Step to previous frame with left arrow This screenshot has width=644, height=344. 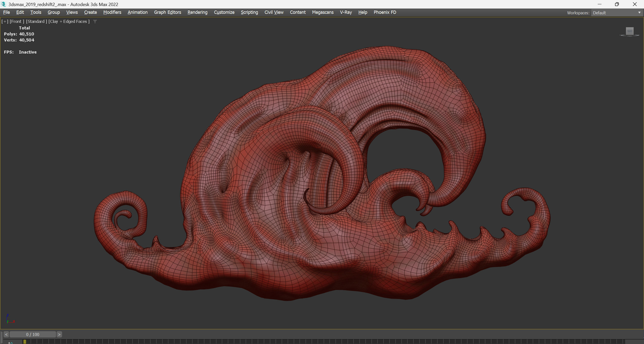coord(6,334)
